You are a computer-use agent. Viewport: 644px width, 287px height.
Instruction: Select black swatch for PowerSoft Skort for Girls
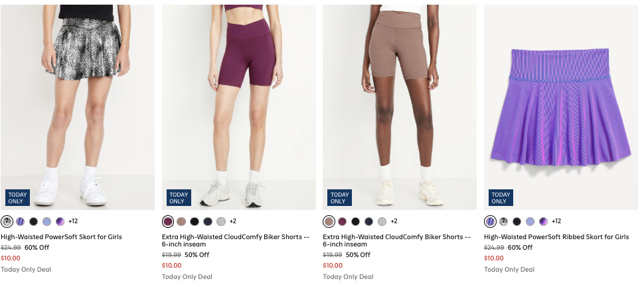(33, 221)
